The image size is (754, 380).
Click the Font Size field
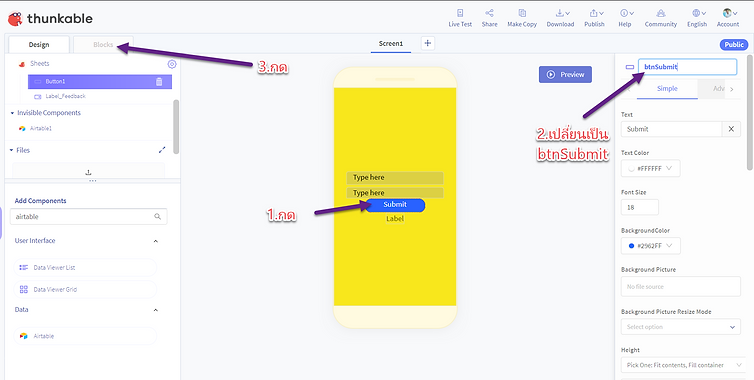(640, 207)
